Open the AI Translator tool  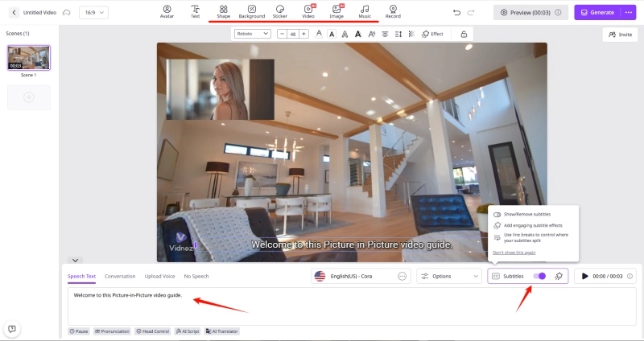tap(222, 331)
